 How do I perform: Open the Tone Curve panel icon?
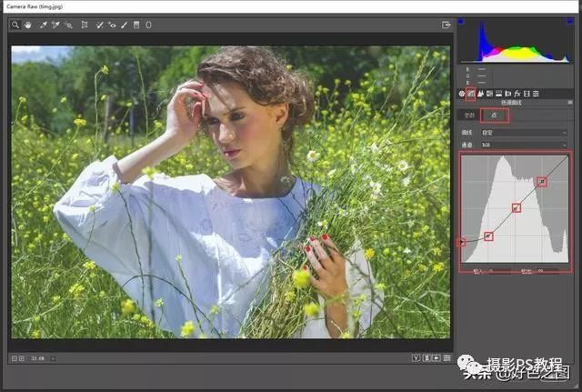pos(471,94)
